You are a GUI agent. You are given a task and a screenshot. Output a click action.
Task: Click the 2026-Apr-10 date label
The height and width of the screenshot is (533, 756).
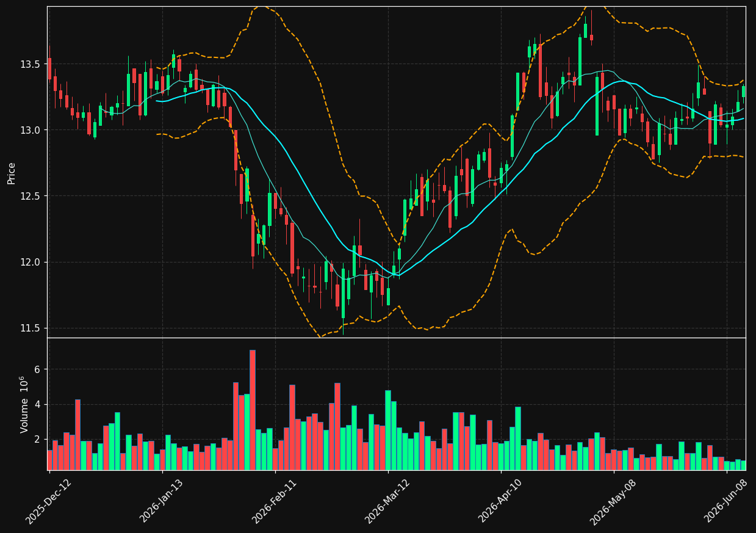pos(501,501)
